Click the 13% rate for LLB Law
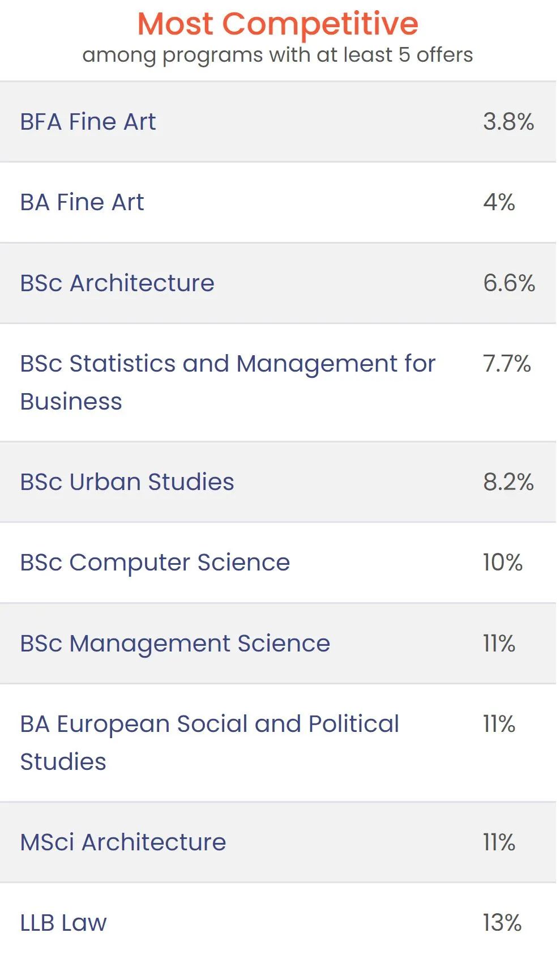The height and width of the screenshot is (954, 560). [x=502, y=923]
